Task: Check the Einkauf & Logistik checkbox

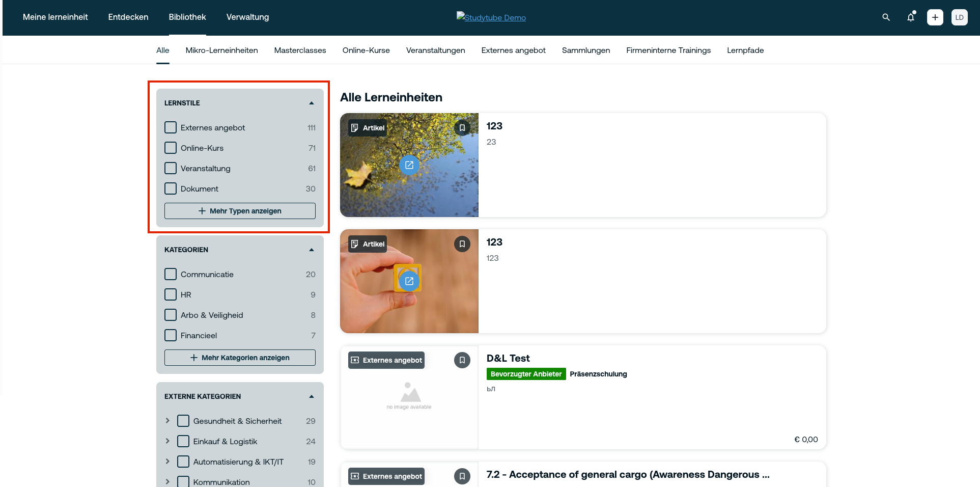Action: click(x=183, y=441)
